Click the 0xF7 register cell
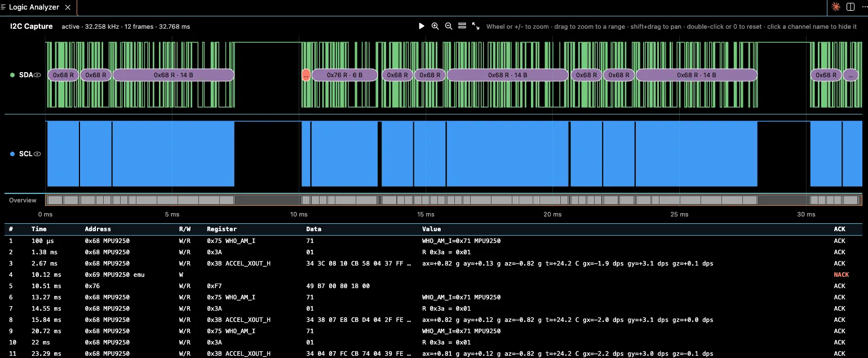The width and height of the screenshot is (868, 358). tap(214, 286)
